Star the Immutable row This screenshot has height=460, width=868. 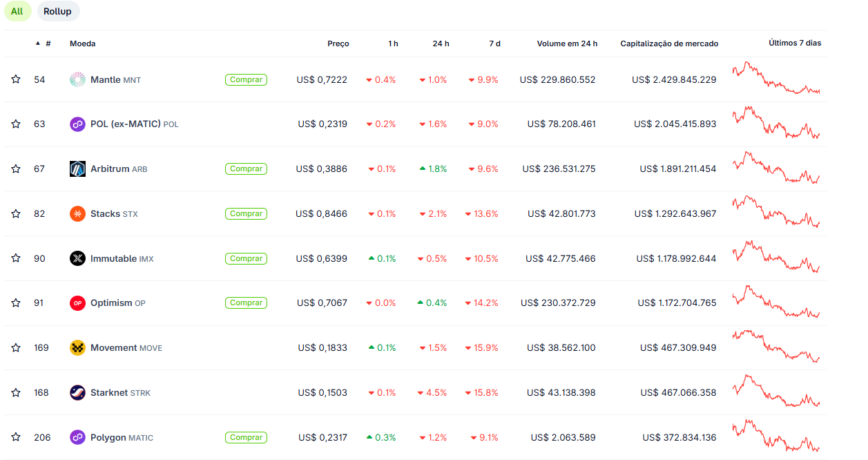[x=16, y=258]
